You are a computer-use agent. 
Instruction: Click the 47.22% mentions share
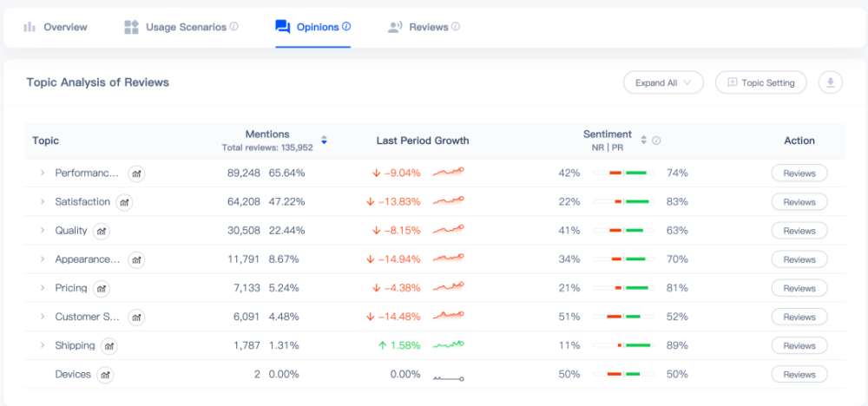286,202
